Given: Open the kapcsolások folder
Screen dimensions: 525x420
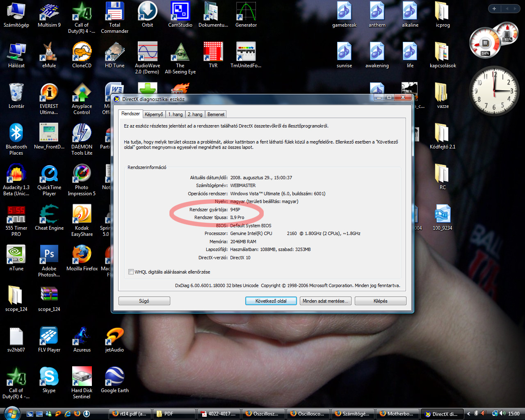Looking at the screenshot, I should coord(443,55).
